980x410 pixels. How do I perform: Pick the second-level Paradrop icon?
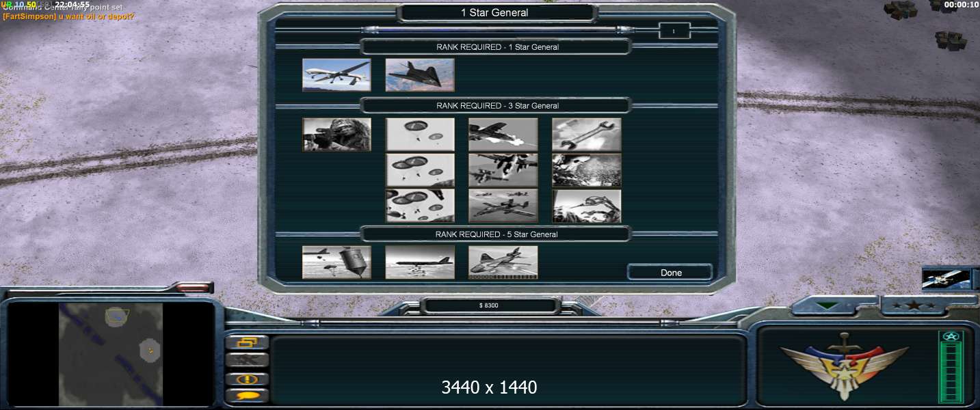[420, 170]
